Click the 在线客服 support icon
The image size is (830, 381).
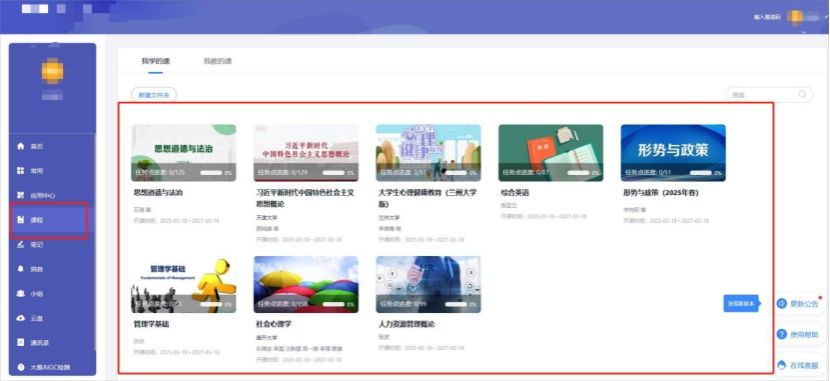tap(782, 365)
